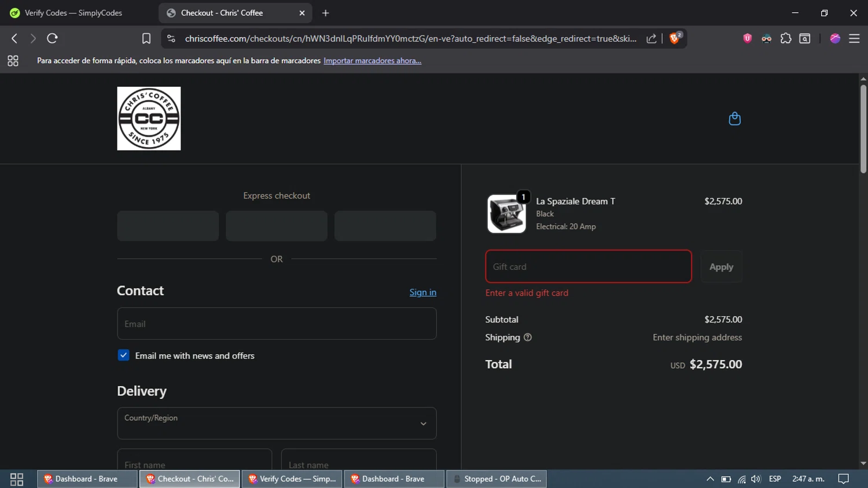Open site information icon in address bar

tap(171, 38)
